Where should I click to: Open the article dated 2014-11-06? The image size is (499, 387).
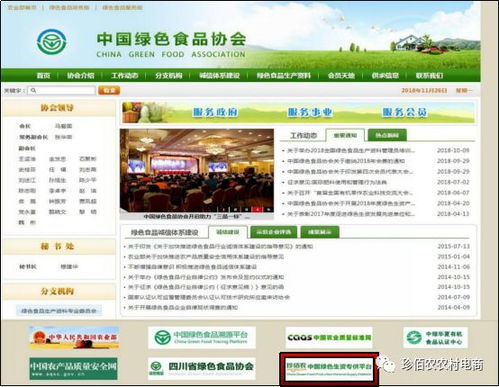click(192, 267)
